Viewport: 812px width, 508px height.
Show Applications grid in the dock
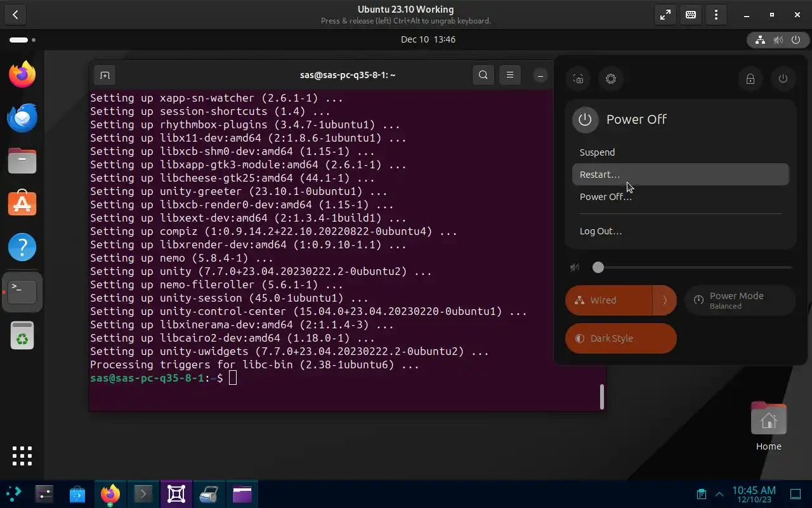[x=22, y=455]
